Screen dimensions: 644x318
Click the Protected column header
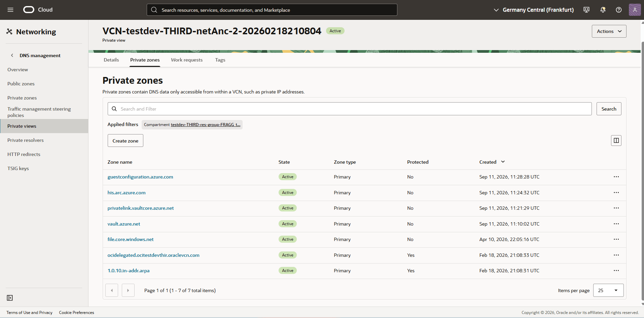[x=418, y=162]
